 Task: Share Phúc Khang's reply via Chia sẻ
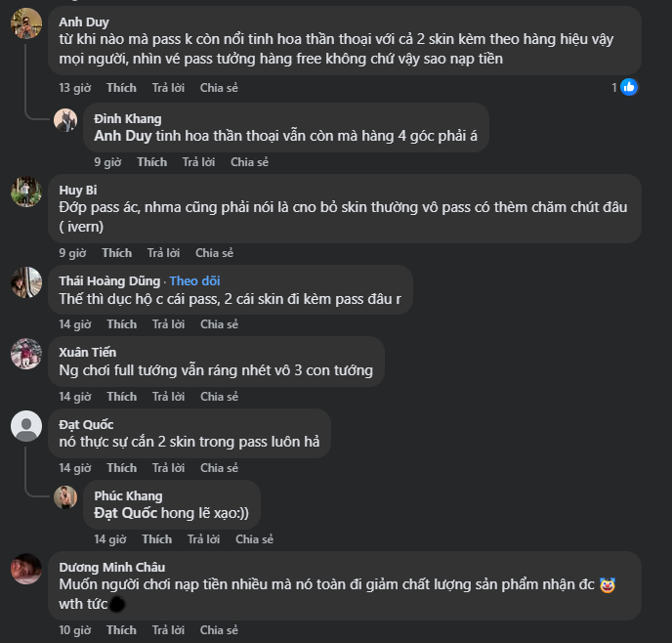point(254,539)
